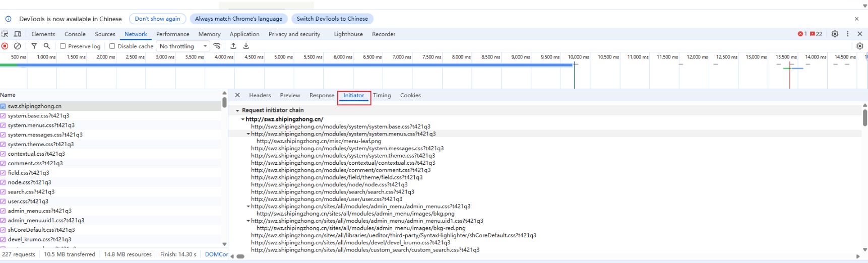Open the network conditions wifi icon
This screenshot has width=868, height=263.
pos(217,46)
